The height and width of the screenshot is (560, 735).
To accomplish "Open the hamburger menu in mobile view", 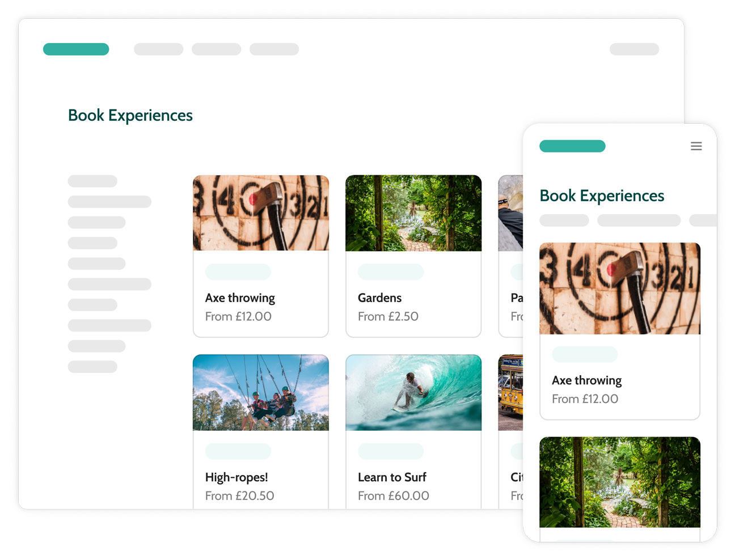I will pos(696,146).
